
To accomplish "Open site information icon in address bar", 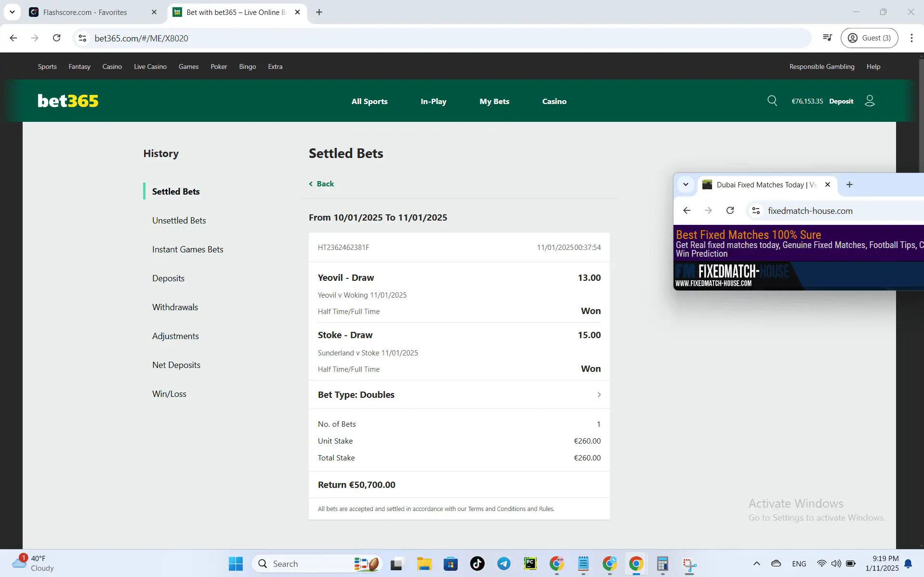I will pyautogui.click(x=82, y=38).
